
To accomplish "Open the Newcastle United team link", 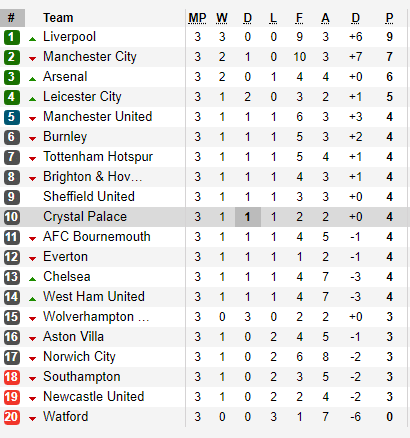I will [x=94, y=397].
